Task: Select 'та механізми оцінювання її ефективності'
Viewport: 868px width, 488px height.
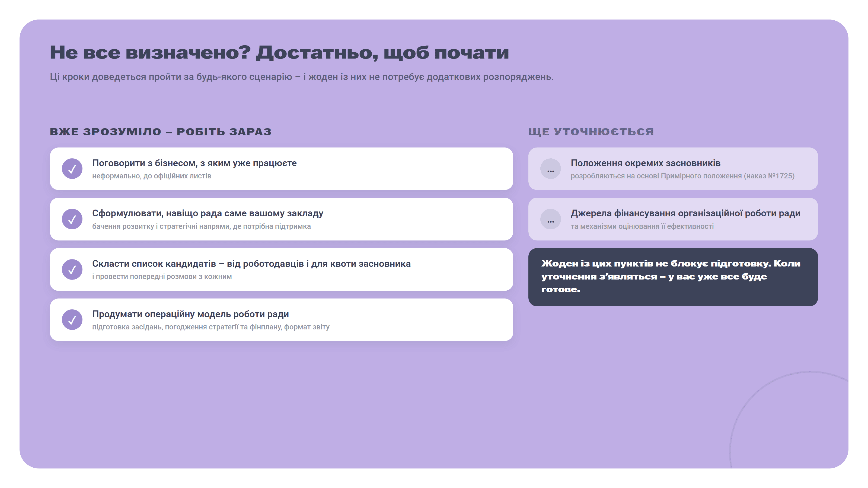Action: (642, 226)
